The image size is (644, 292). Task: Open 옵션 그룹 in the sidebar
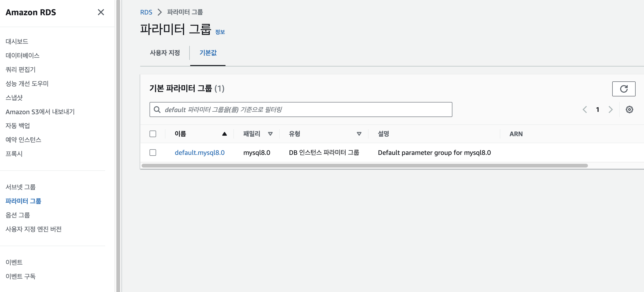pyautogui.click(x=18, y=215)
